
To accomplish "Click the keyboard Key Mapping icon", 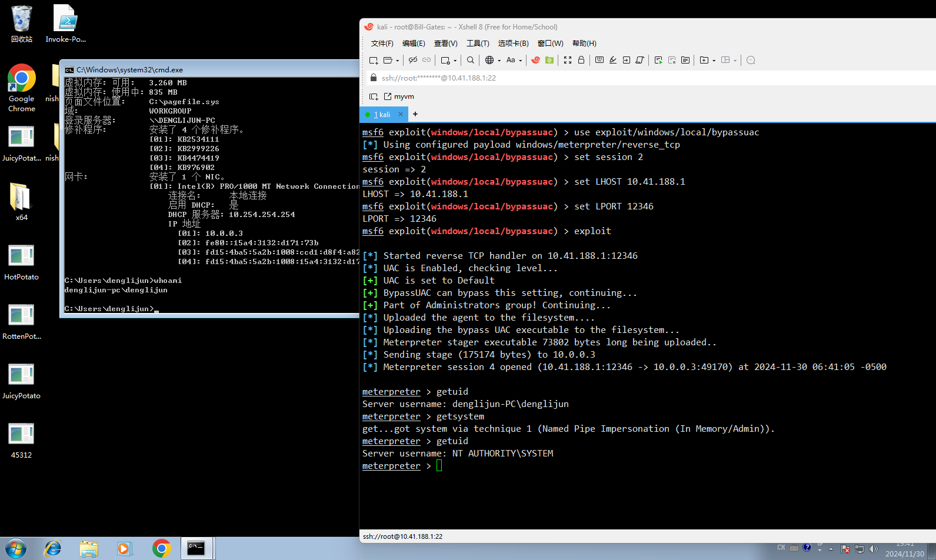I will click(599, 60).
